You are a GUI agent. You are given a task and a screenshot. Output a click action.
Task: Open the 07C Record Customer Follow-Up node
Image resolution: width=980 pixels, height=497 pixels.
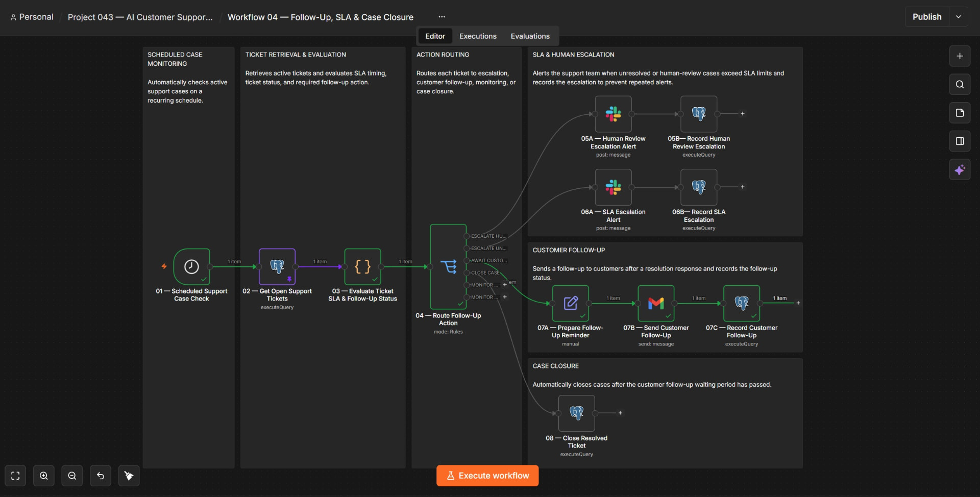point(742,303)
